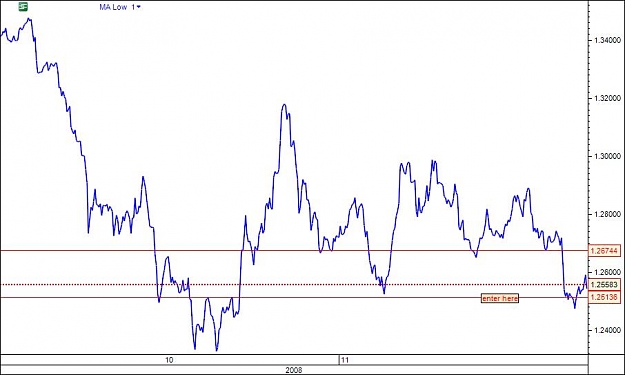The image size is (625, 375).
Task: Click the month 11 label on time axis
Action: 344,360
